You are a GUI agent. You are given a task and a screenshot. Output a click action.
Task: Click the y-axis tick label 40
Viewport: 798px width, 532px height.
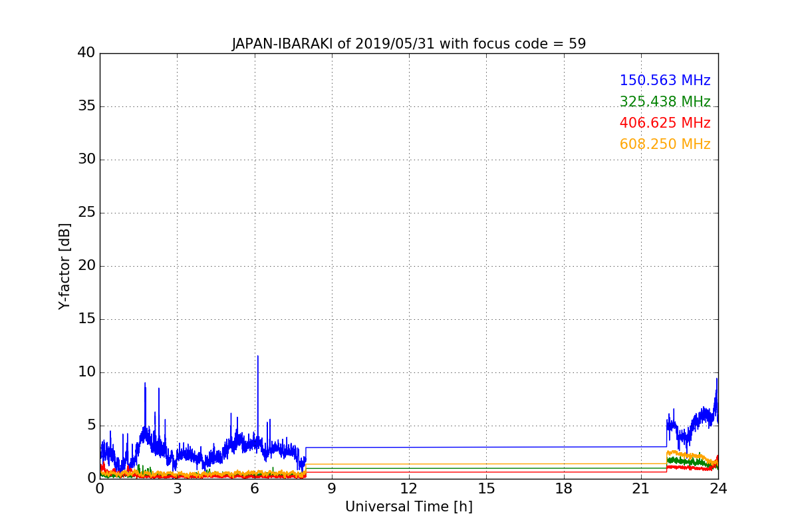click(86, 53)
